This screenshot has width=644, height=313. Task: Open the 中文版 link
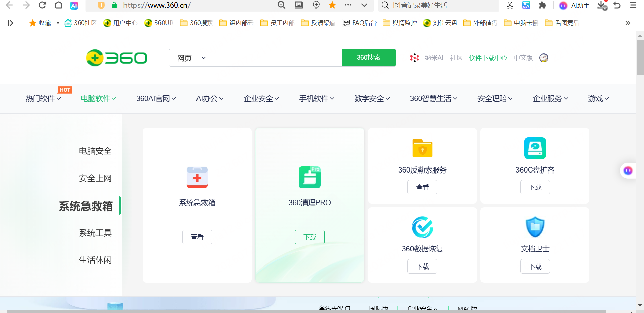coord(523,58)
